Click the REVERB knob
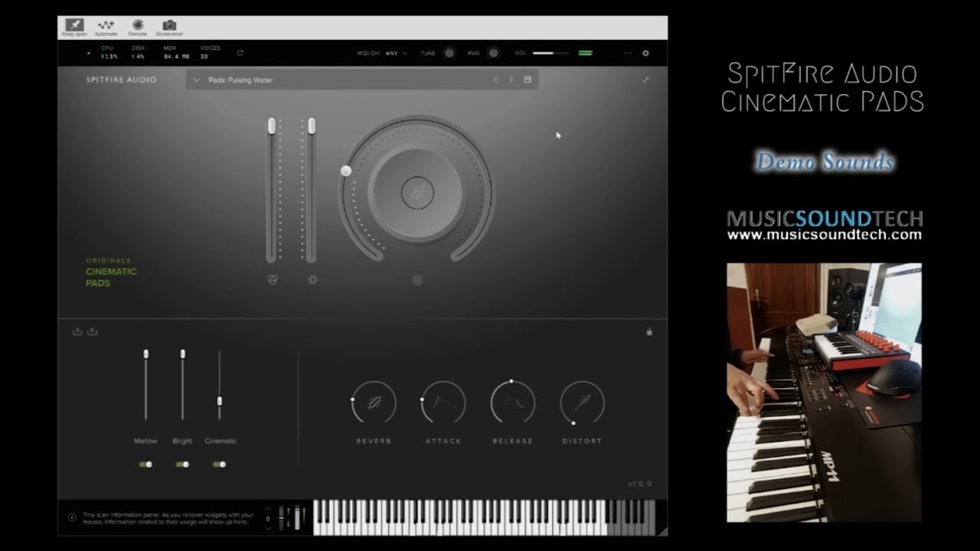The height and width of the screenshot is (551, 980). pos(374,403)
